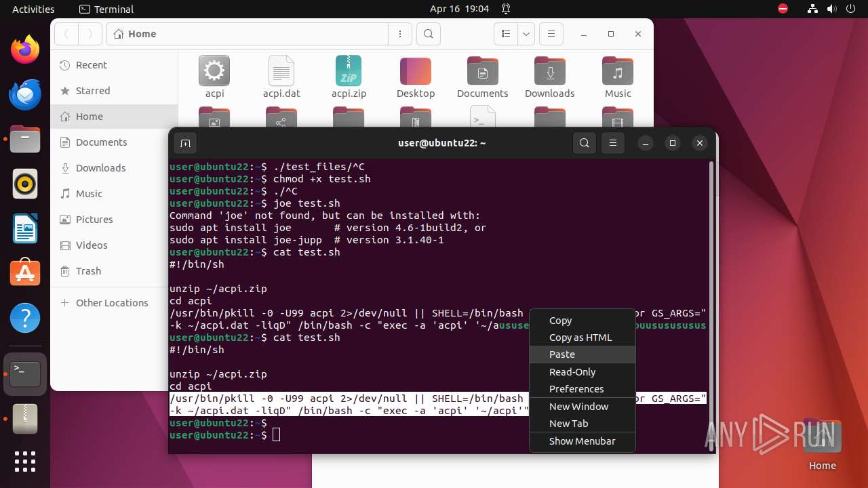
Task: Open Starred in Files sidebar
Action: point(114,91)
